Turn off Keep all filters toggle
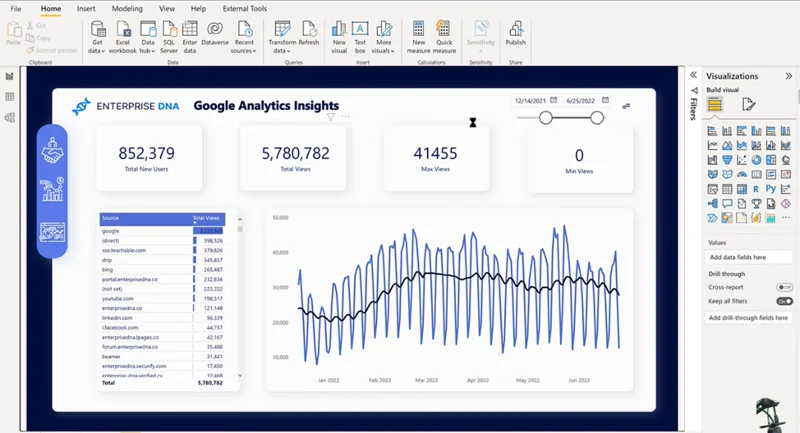Viewport: 800px width, 433px height. click(x=785, y=301)
